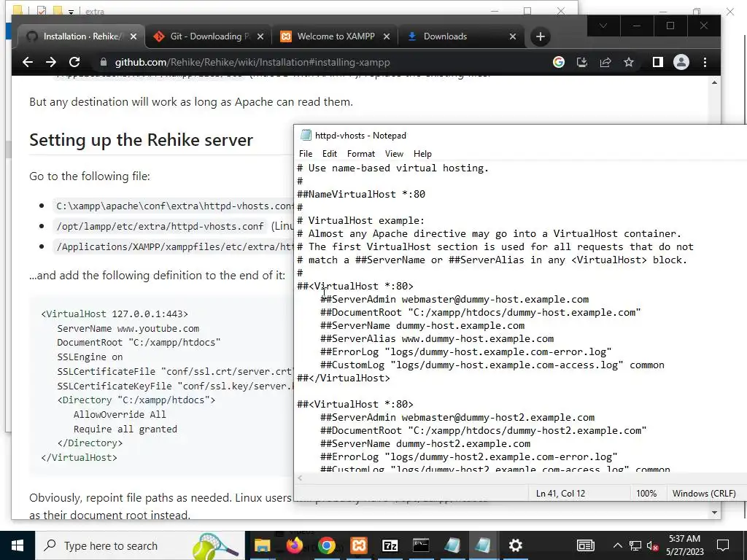The width and height of the screenshot is (747, 560).
Task: Click taskbar search box
Action: tap(140, 545)
